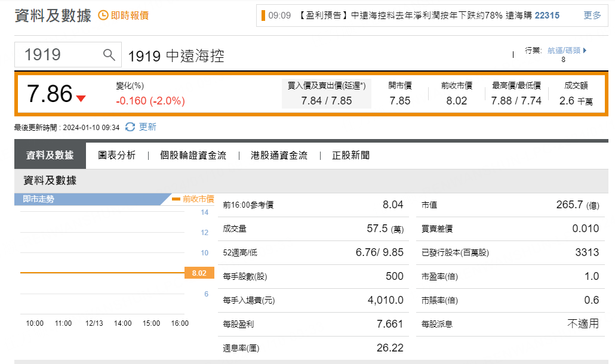
Task: Click the 買賣差價 value 0.010
Action: click(x=586, y=229)
